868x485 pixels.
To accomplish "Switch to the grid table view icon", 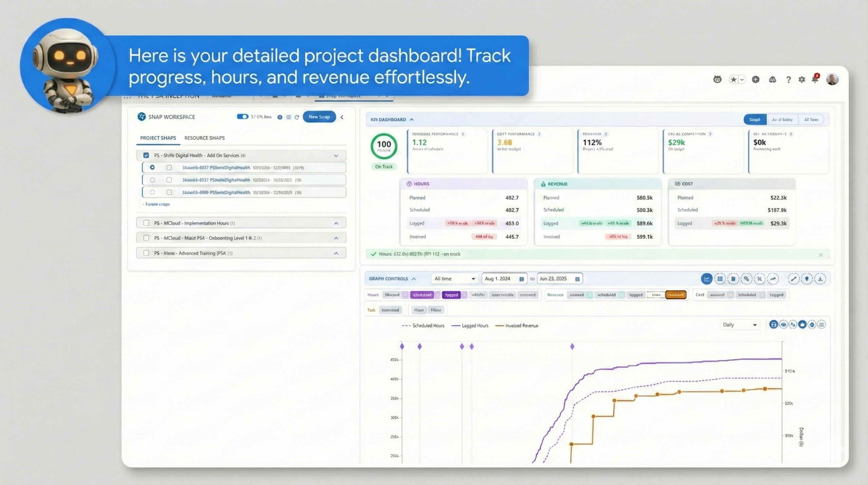I will pyautogui.click(x=719, y=279).
